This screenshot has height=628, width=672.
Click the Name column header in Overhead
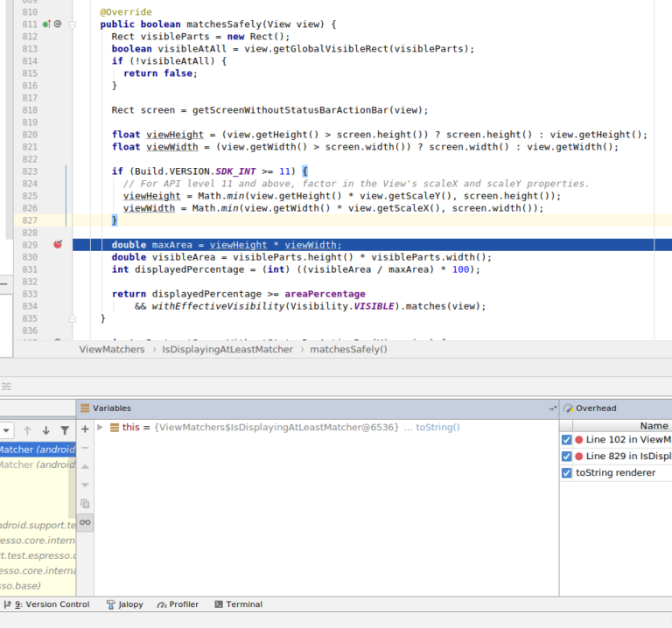654,426
